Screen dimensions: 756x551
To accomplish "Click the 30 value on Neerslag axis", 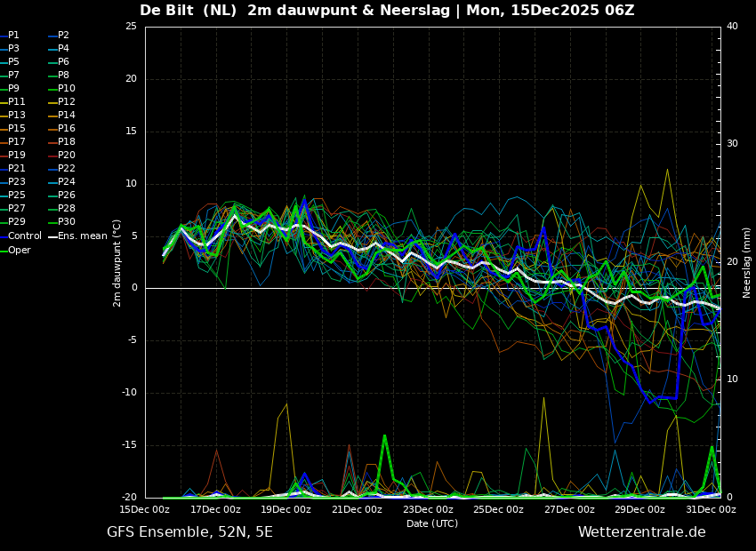I will click(x=732, y=144).
